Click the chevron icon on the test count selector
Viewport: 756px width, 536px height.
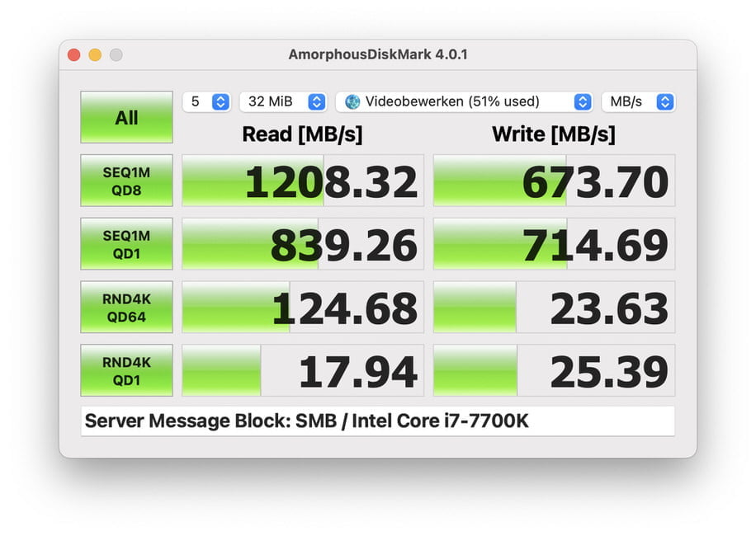point(220,101)
